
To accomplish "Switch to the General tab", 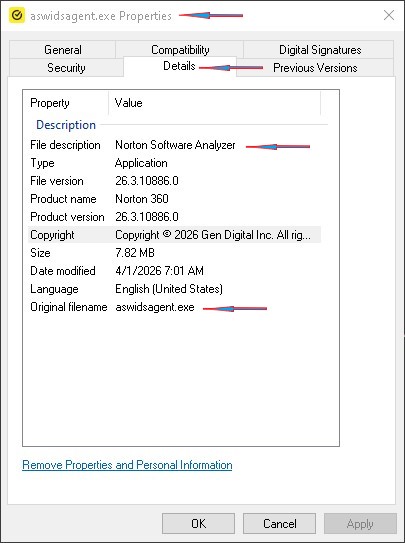I will (63, 50).
